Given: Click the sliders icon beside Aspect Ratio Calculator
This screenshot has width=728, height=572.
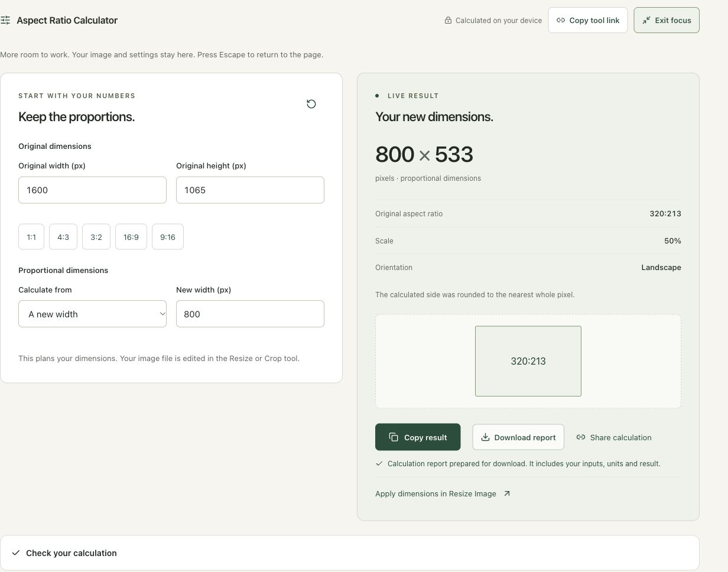Looking at the screenshot, I should (5, 20).
